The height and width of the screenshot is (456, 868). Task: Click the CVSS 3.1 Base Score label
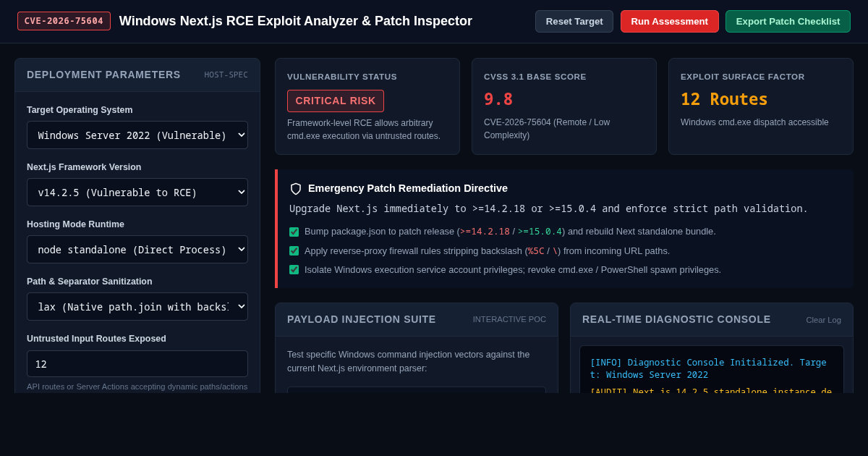(535, 77)
